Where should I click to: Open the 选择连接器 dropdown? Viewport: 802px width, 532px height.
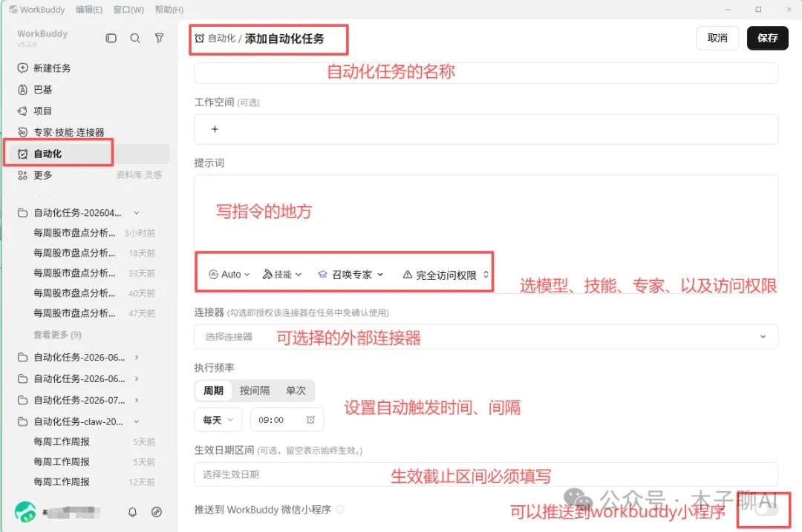point(486,337)
